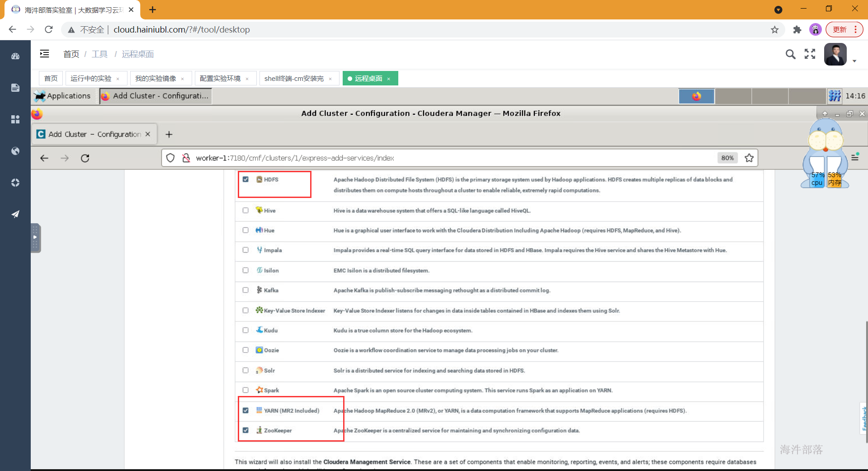Open Firefox tracking protection shield
Screen dimensions: 868x471
(170, 158)
